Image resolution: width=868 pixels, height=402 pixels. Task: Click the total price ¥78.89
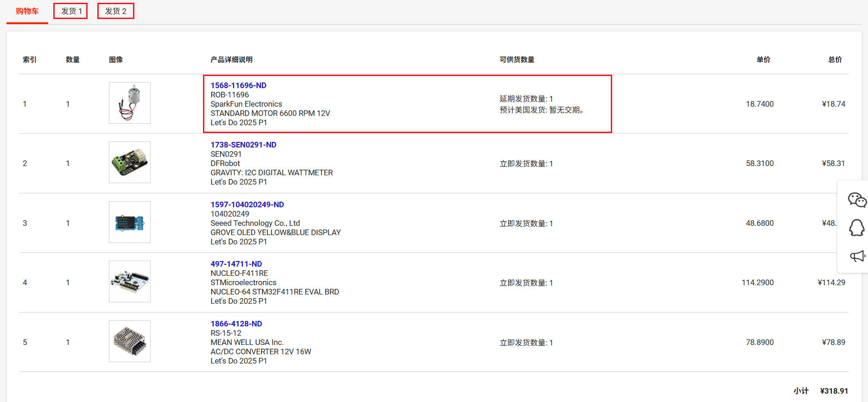[833, 342]
